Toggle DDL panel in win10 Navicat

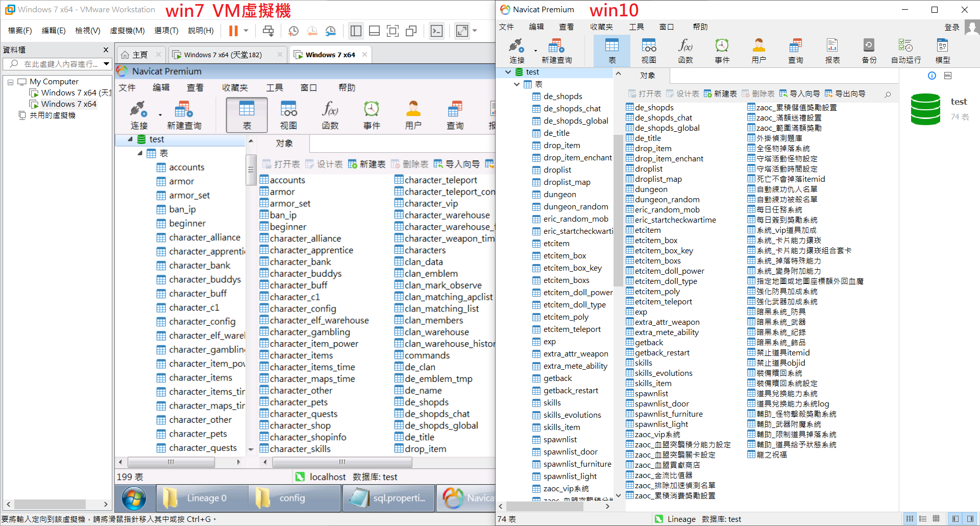pyautogui.click(x=948, y=76)
